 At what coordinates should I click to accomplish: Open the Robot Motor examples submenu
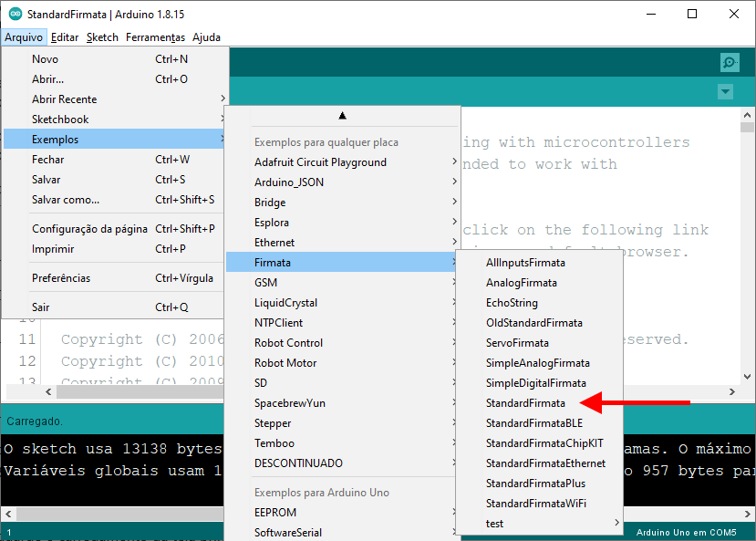[342, 363]
